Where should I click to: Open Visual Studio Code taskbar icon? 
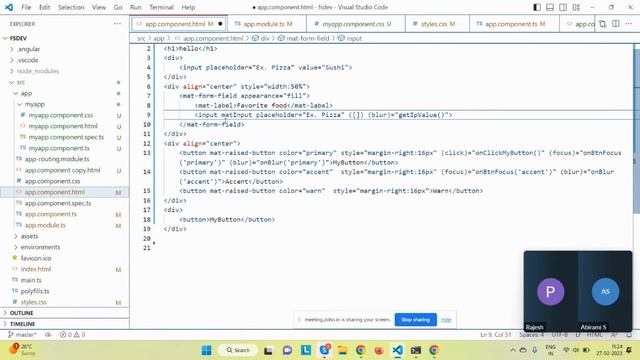click(397, 350)
